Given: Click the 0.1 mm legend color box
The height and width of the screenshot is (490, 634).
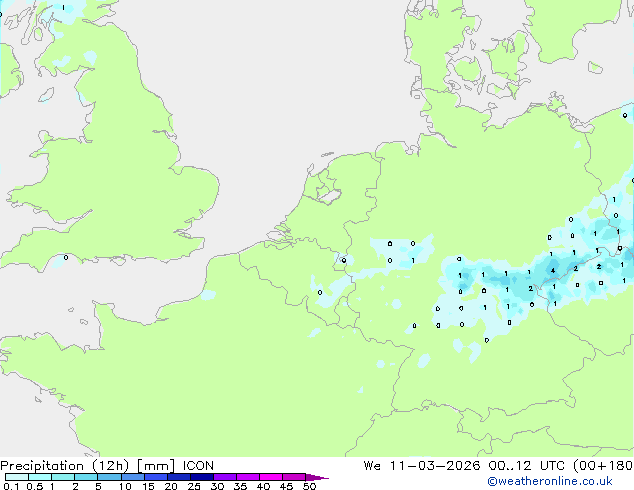Looking at the screenshot, I should [17, 477].
